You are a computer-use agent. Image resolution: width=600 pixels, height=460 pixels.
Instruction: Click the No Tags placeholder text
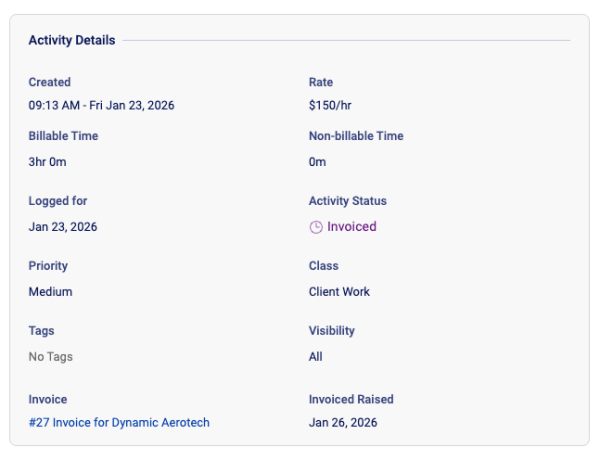(x=50, y=357)
